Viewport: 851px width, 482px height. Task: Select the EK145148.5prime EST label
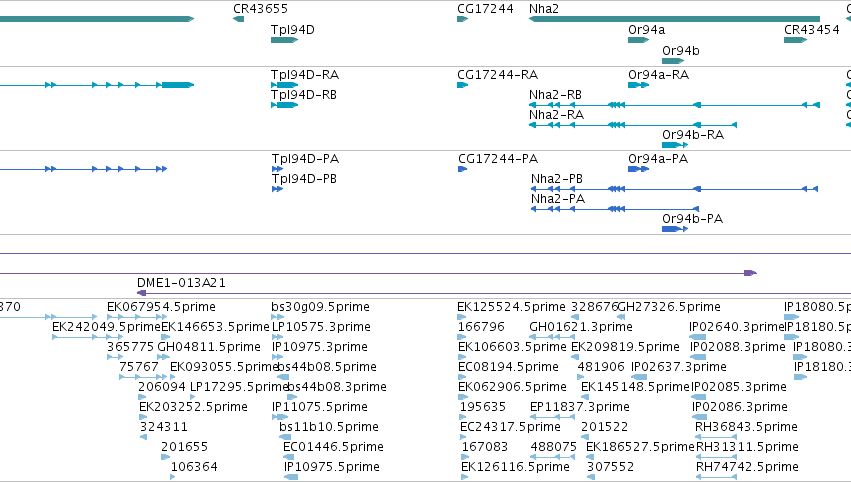tap(635, 387)
